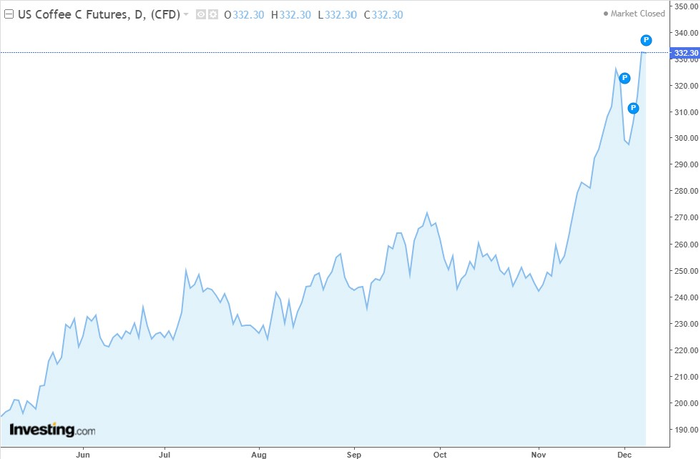Click the Aug label on time axis
This screenshot has height=459, width=700.
point(259,455)
